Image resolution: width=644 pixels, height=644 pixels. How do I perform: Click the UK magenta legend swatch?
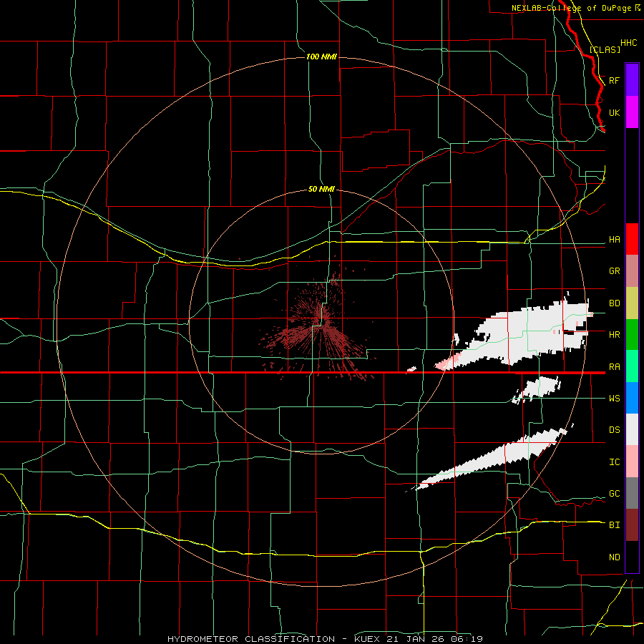632,112
